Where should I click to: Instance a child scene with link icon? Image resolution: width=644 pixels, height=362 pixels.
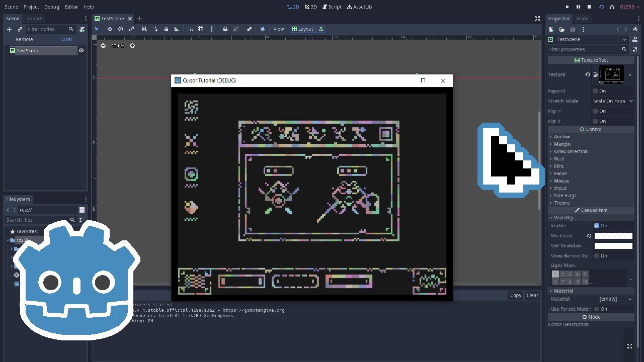(20, 30)
